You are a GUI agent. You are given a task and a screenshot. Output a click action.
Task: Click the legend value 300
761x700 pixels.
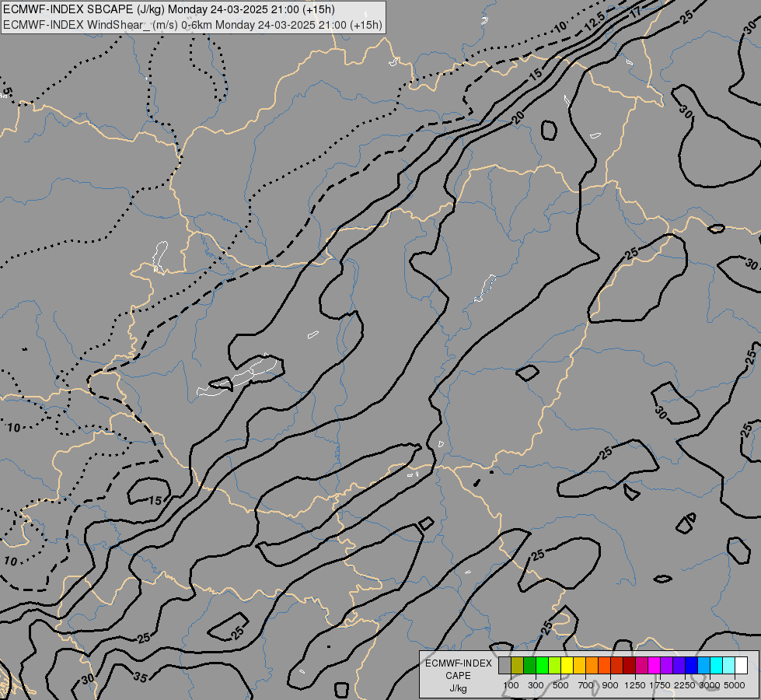click(536, 685)
